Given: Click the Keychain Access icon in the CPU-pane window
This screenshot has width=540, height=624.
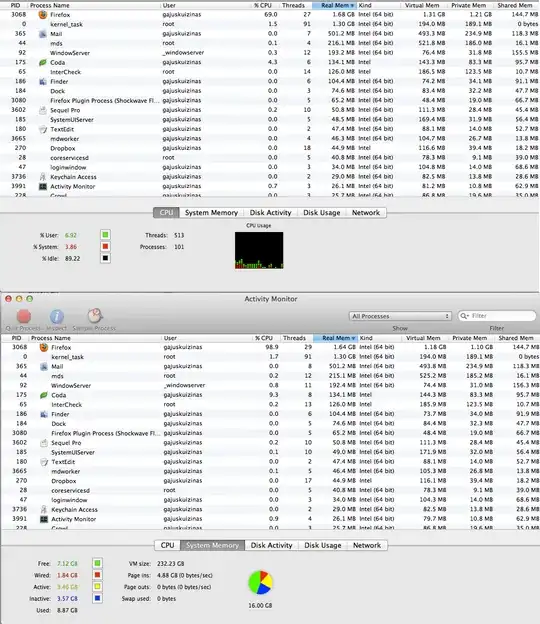Looking at the screenshot, I should (x=43, y=177).
